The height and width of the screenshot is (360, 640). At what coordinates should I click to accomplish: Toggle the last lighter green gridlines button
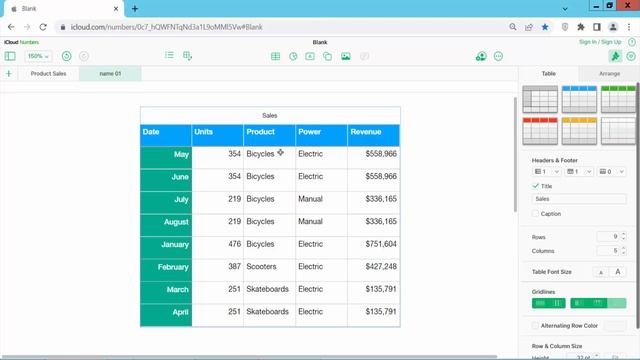tap(617, 303)
